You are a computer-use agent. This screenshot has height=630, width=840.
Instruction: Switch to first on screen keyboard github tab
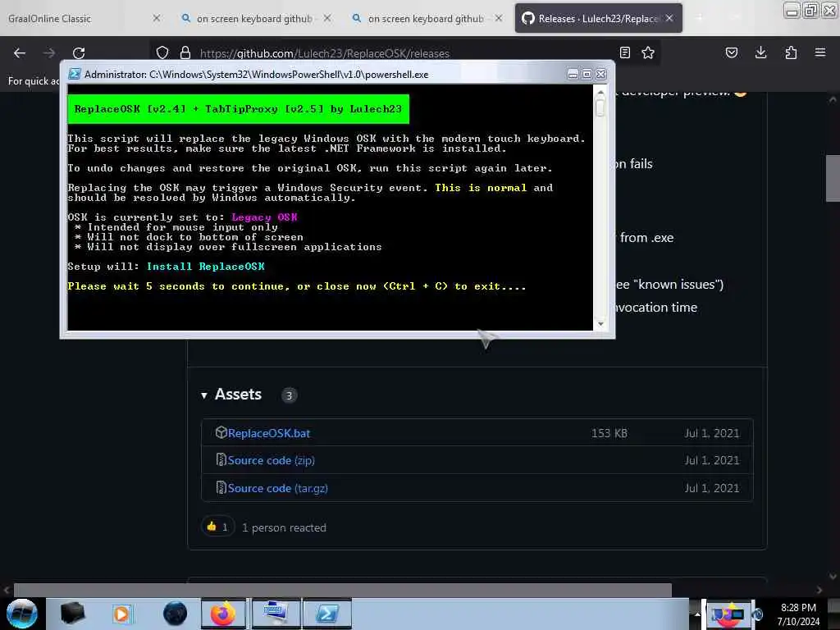(254, 19)
